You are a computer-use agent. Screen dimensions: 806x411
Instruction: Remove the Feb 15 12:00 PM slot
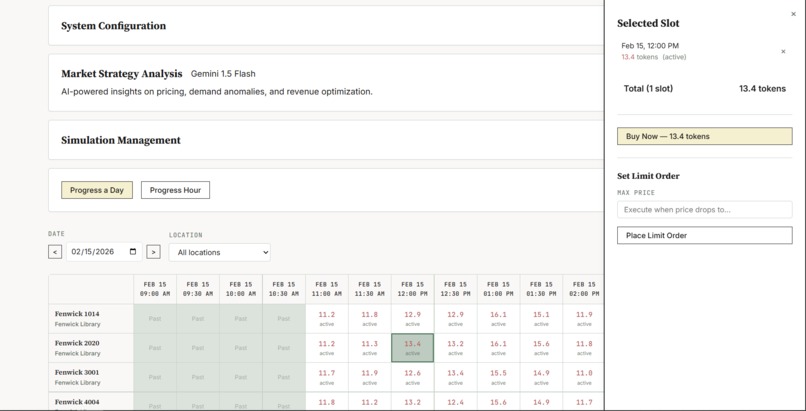(783, 51)
